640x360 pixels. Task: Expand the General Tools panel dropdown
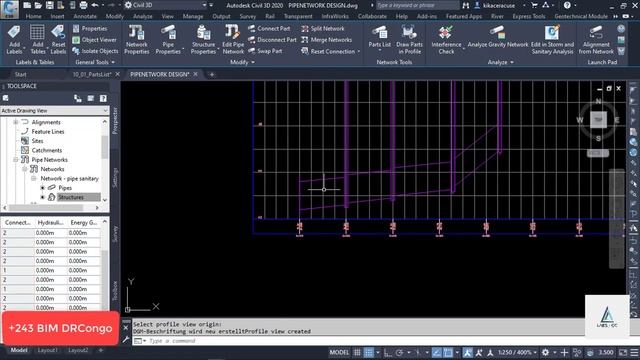point(95,62)
